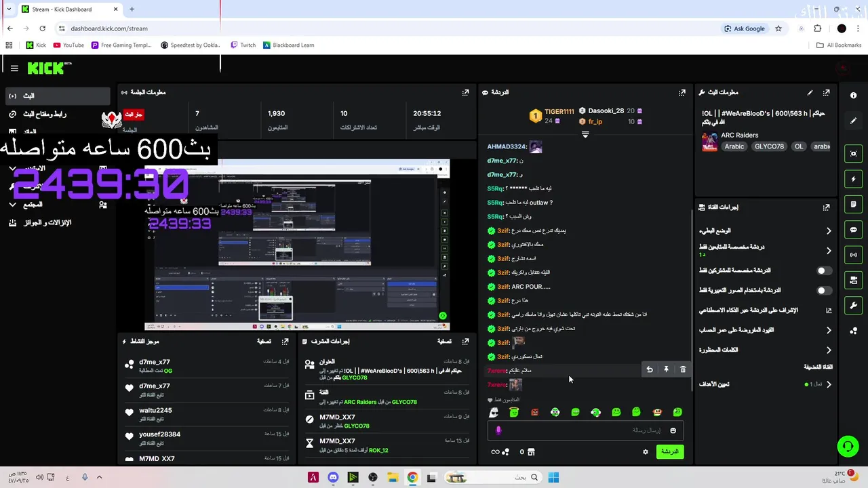
Task: Expand followers-only chat setting chevron
Action: [828, 251]
